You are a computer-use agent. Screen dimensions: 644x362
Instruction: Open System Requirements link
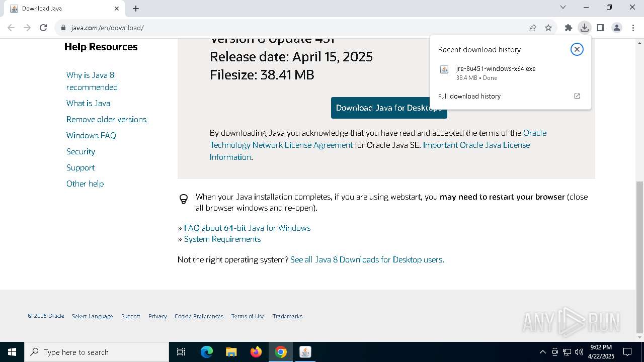pyautogui.click(x=222, y=239)
